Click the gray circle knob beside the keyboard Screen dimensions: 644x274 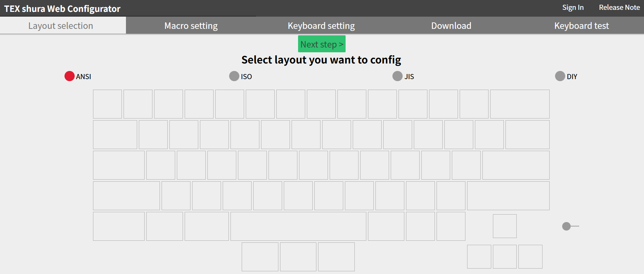[566, 226]
